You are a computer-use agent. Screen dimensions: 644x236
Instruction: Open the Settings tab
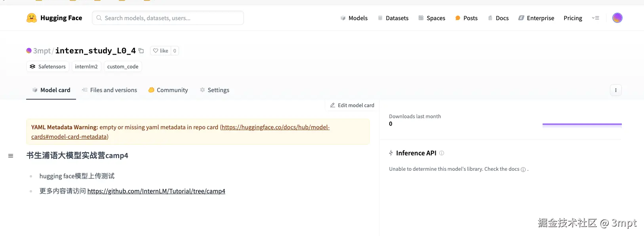coord(214,90)
